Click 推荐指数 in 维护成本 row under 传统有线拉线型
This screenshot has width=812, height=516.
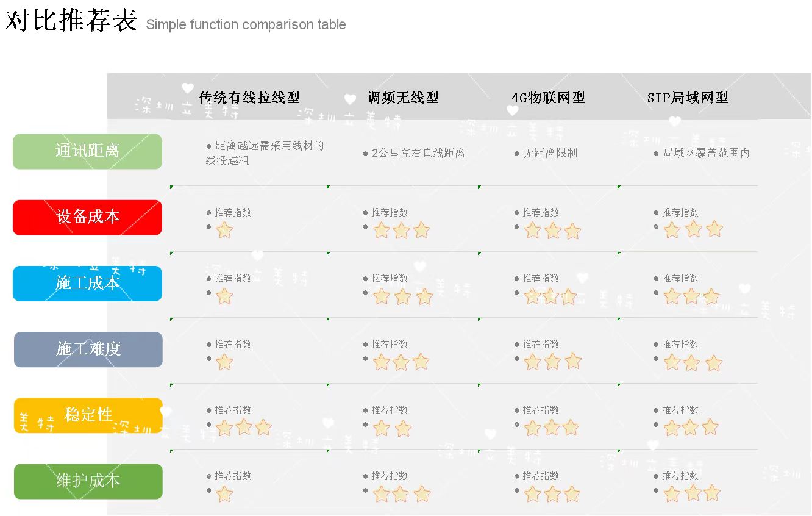pos(233,476)
